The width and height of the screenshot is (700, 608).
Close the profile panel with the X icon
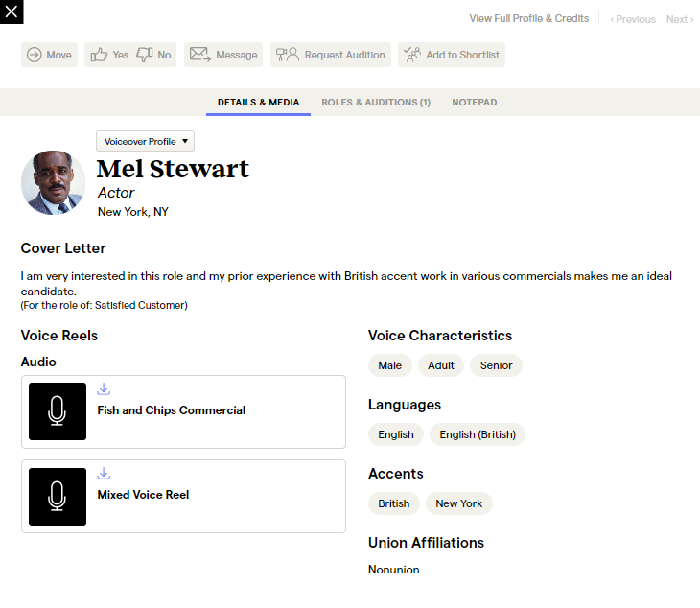12,12
